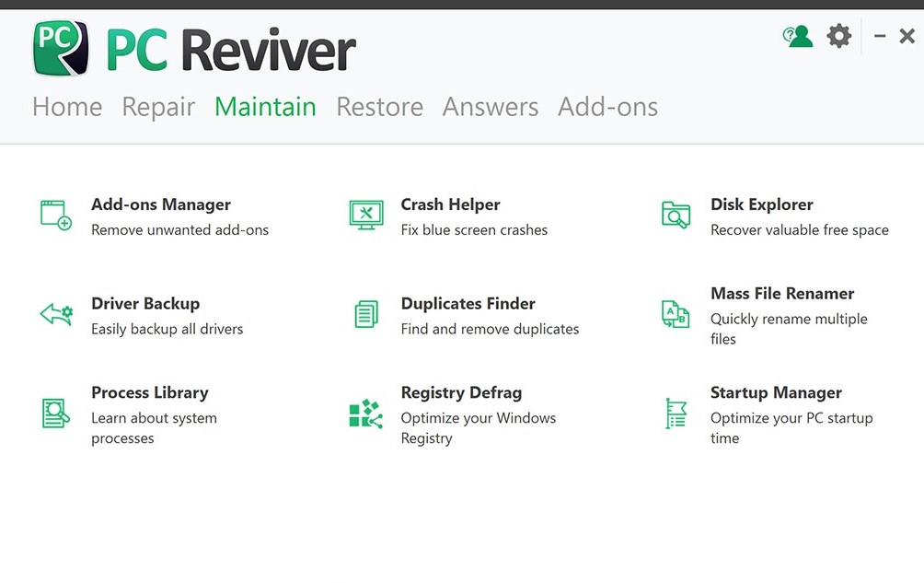The image size is (924, 583).
Task: Open the Restore tab
Action: [x=379, y=107]
